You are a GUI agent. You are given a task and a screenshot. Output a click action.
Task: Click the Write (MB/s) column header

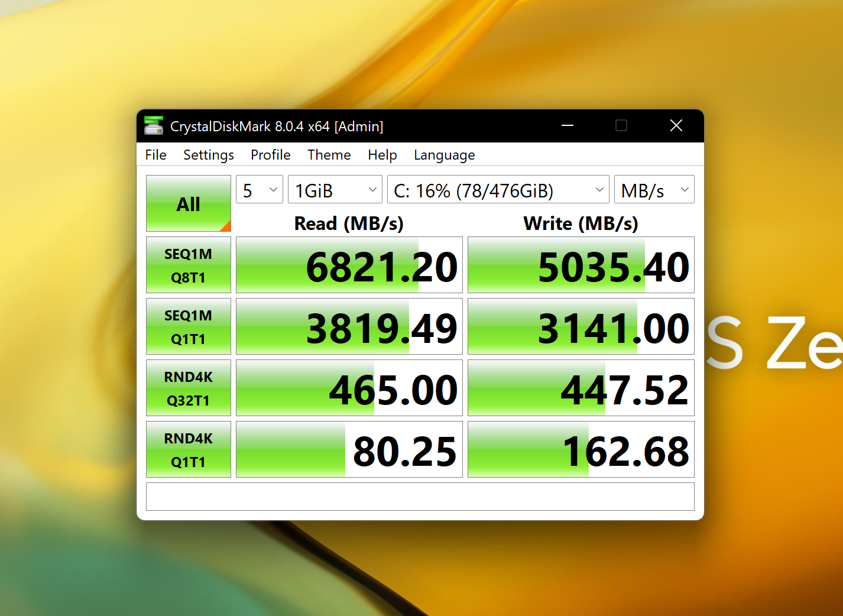tap(581, 223)
